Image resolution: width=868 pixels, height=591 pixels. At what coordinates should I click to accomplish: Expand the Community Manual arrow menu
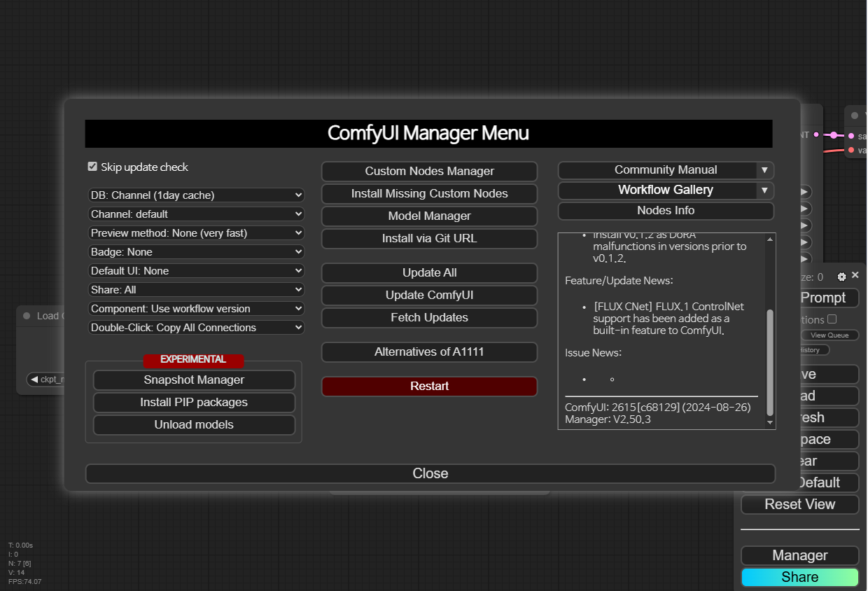coord(765,170)
